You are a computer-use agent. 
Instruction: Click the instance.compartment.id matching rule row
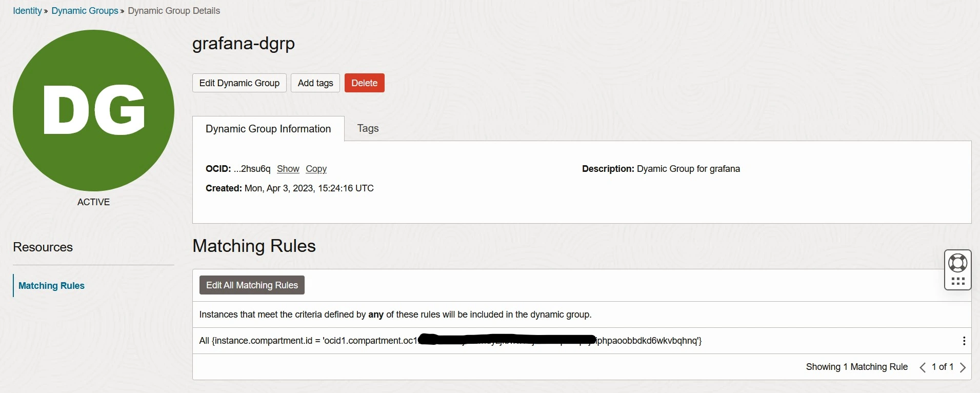(308, 341)
